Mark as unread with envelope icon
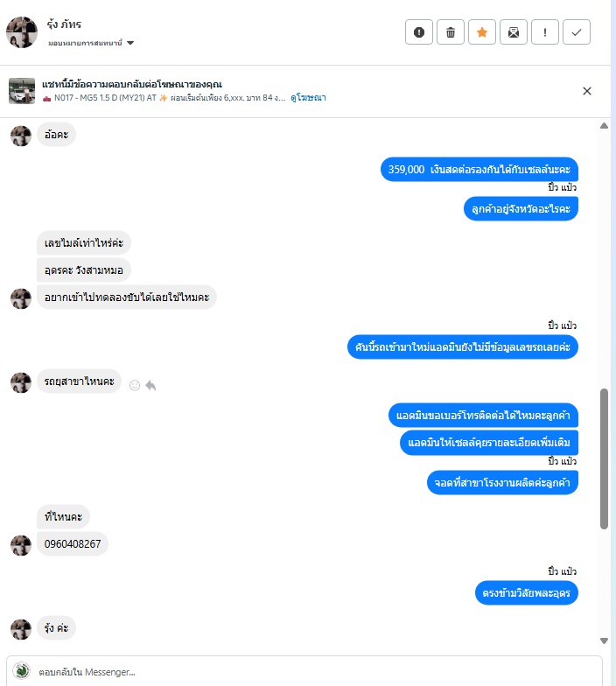Screen dimensions: 616x686 (513, 31)
